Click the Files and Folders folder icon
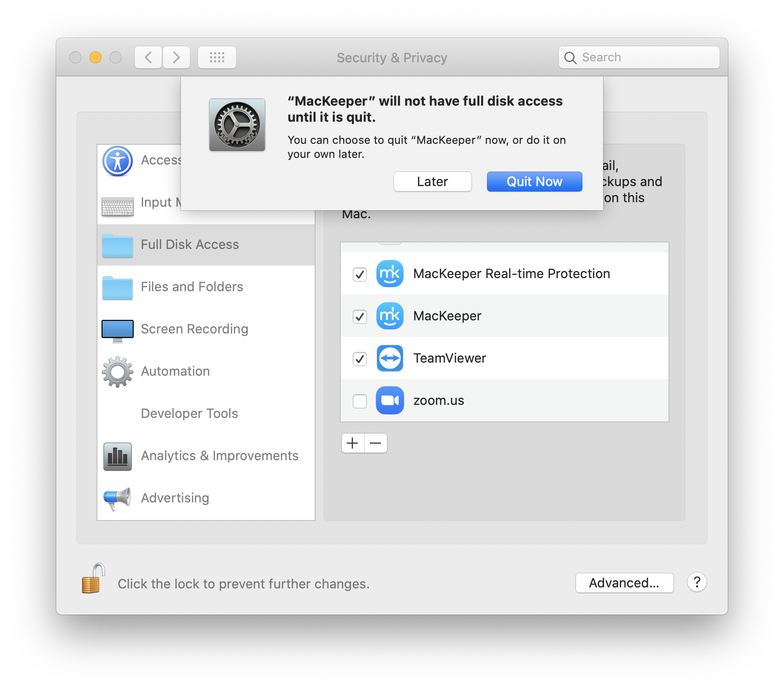Image resolution: width=784 pixels, height=689 pixels. [118, 288]
